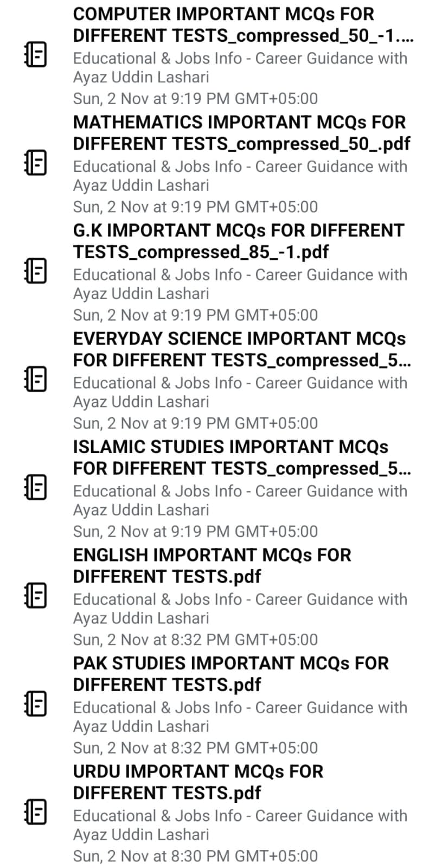Click the document icon beside G.K MCQs file

pyautogui.click(x=36, y=271)
